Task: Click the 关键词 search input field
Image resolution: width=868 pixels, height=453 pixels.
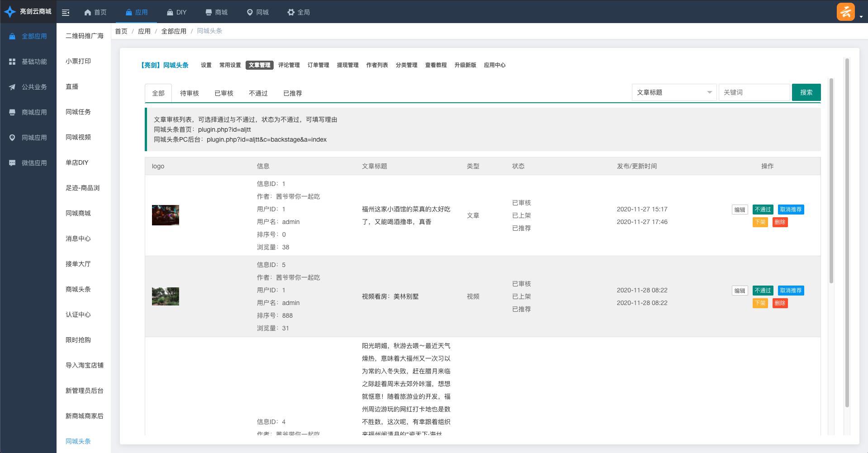Action: (754, 92)
